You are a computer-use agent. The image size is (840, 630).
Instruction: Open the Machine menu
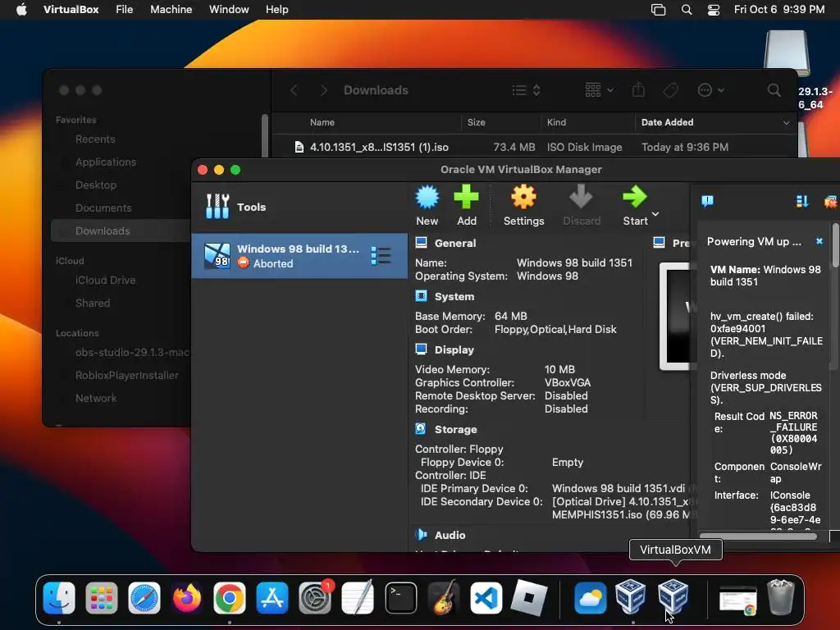click(171, 9)
